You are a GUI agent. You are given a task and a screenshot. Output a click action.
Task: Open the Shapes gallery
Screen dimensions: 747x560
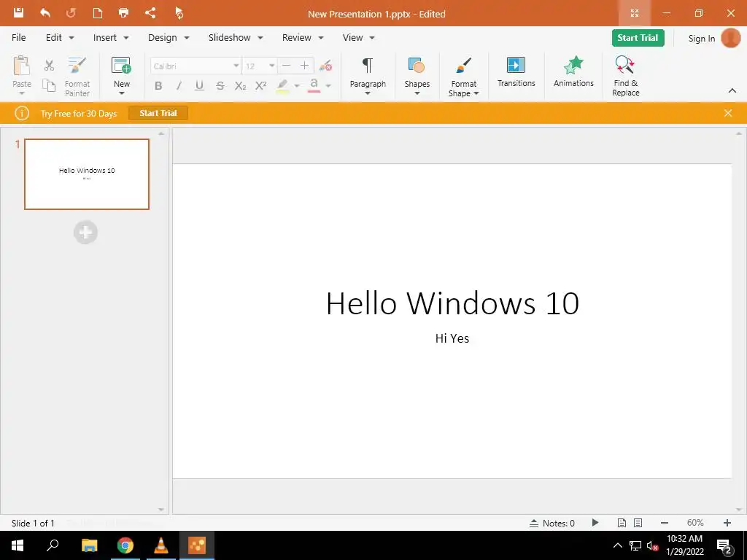point(417,76)
